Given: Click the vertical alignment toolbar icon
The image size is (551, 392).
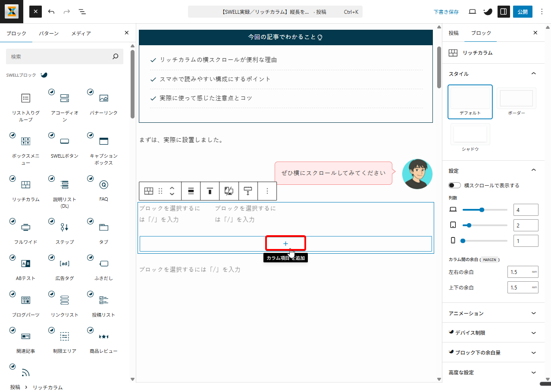Looking at the screenshot, I should (210, 191).
